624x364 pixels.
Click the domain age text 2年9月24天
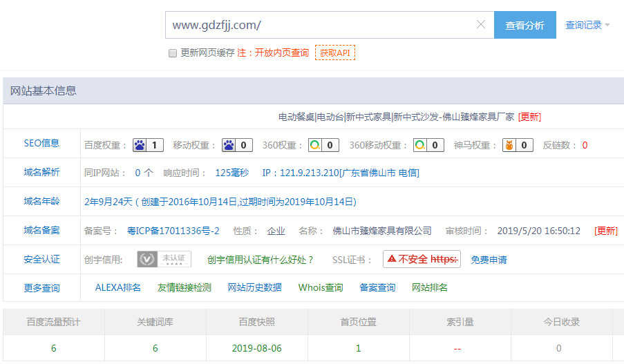coord(108,202)
